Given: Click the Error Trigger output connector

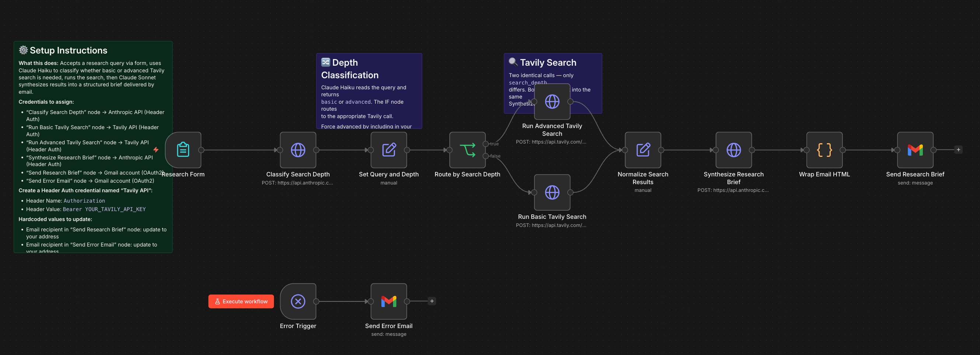Looking at the screenshot, I should (x=316, y=301).
